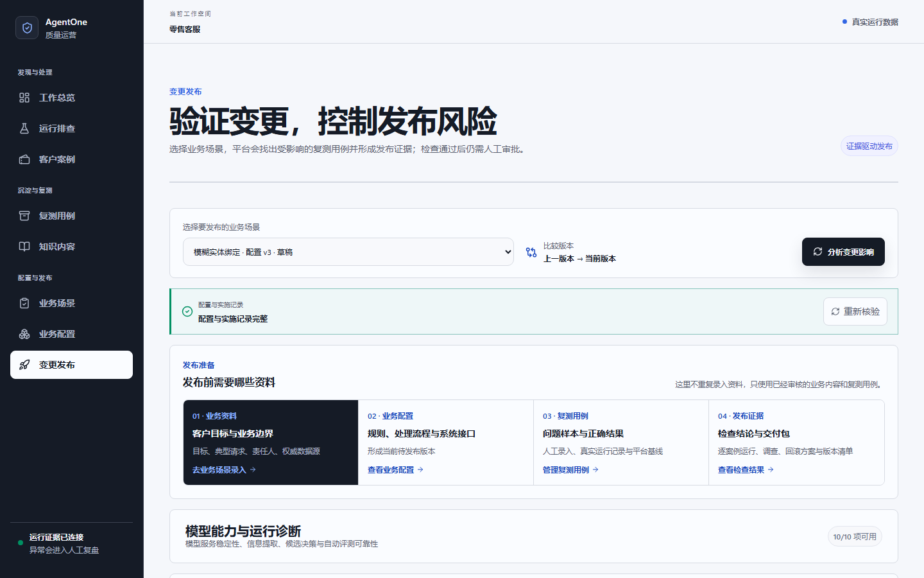Follow the 去业务场景录入 link

click(x=224, y=469)
